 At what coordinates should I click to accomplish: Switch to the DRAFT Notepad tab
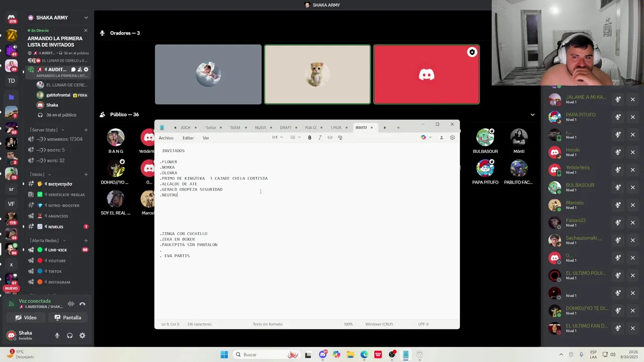[x=286, y=128]
